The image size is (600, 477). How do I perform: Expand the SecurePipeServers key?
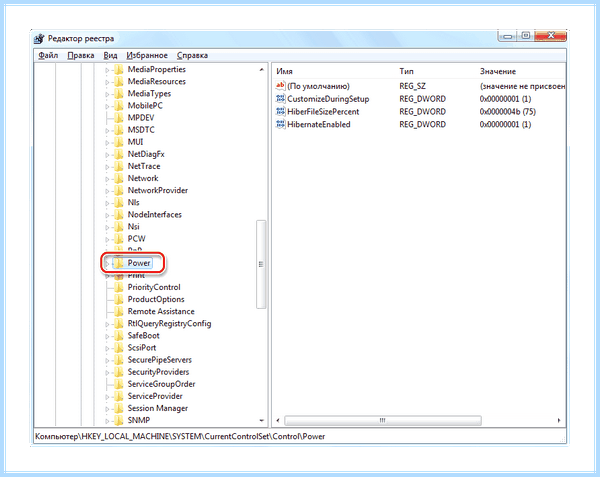[x=107, y=360]
